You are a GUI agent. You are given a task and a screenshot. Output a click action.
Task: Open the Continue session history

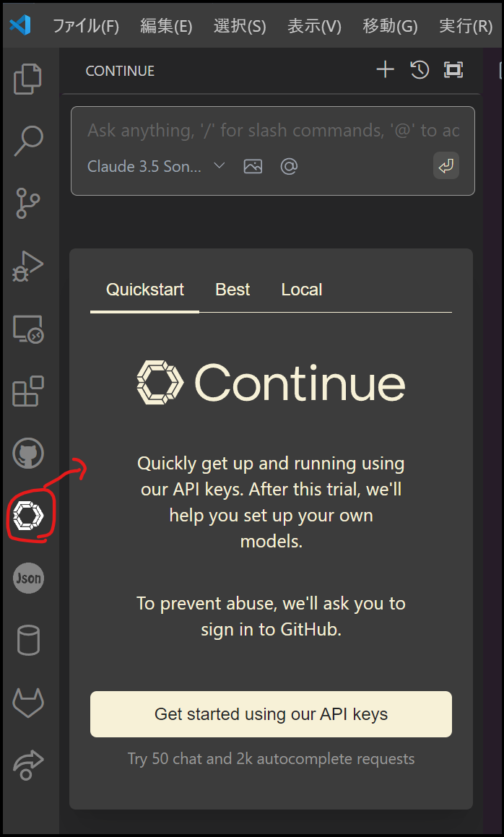(x=420, y=70)
